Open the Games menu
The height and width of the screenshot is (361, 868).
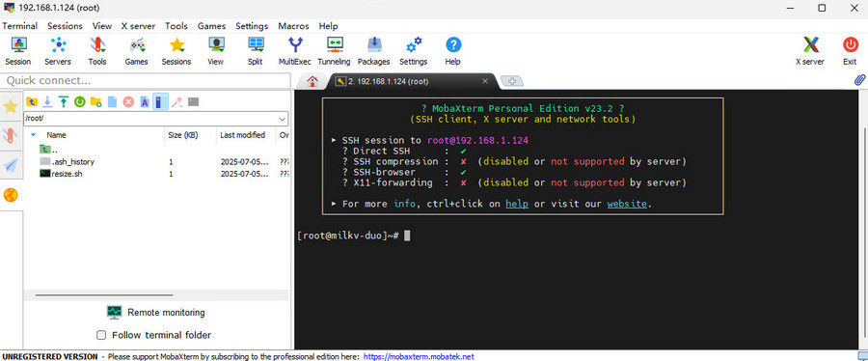tap(211, 26)
